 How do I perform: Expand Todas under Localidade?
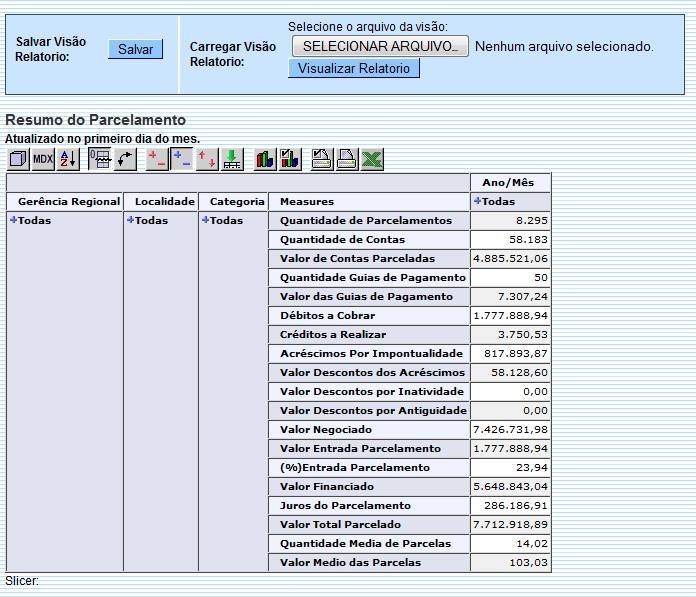click(131, 220)
